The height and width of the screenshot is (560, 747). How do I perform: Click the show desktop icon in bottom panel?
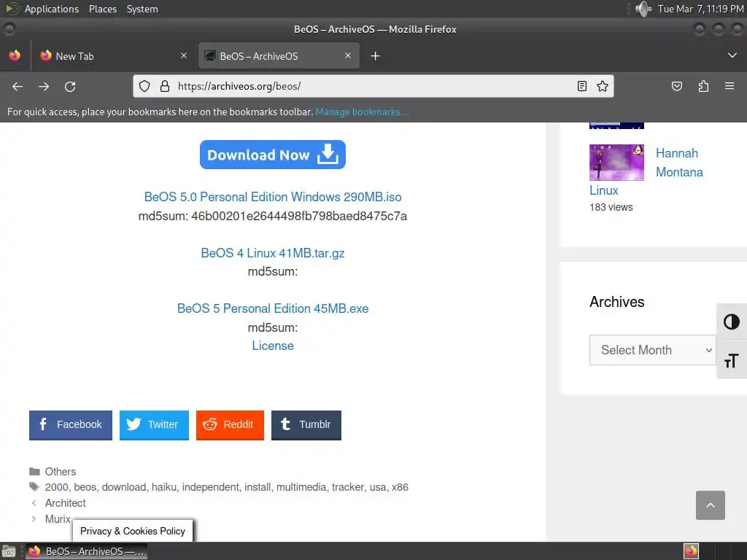[9, 551]
